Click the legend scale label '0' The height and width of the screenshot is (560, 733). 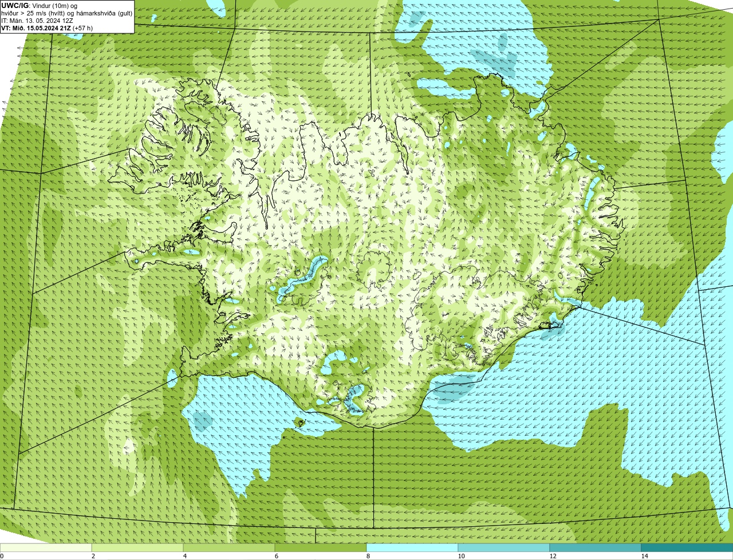click(2, 556)
